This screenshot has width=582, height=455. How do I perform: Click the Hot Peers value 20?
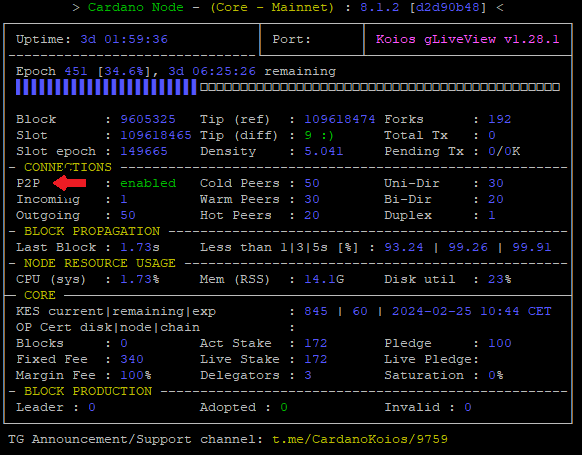pyautogui.click(x=312, y=215)
